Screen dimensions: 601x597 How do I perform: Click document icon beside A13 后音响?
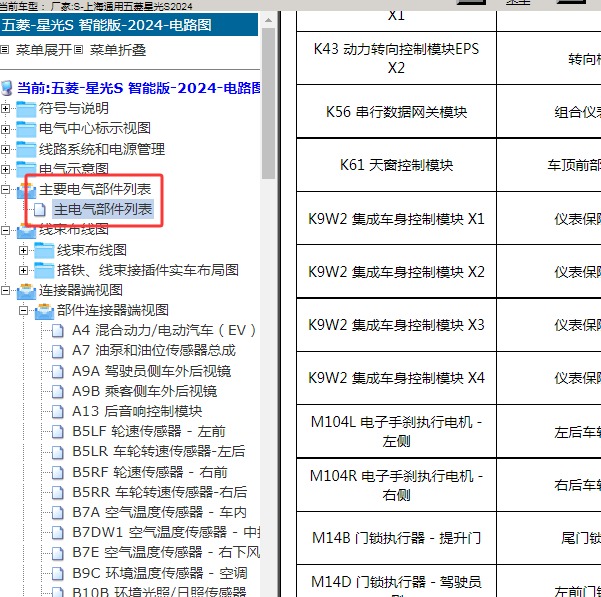pyautogui.click(x=57, y=412)
